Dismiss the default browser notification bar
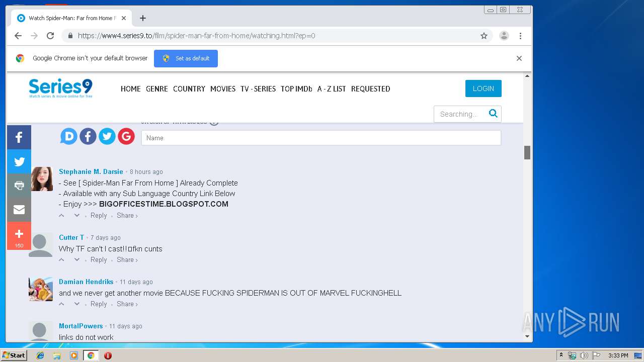644x362 pixels. tap(519, 58)
